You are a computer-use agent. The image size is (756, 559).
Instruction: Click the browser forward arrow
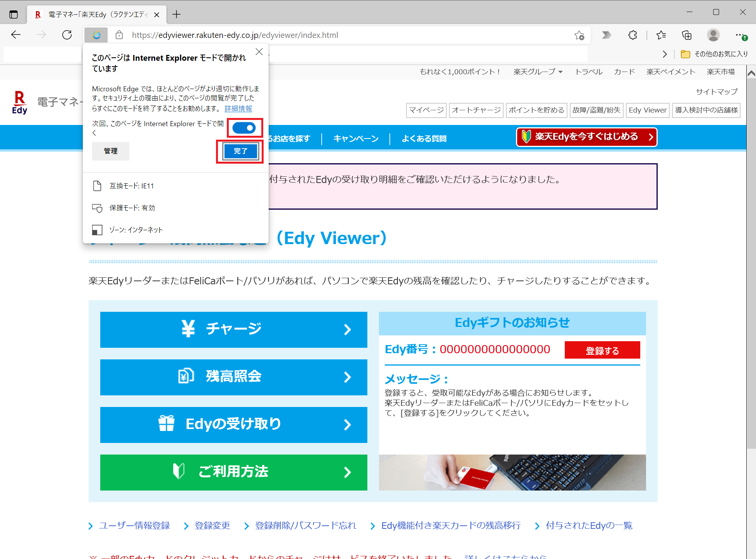41,35
